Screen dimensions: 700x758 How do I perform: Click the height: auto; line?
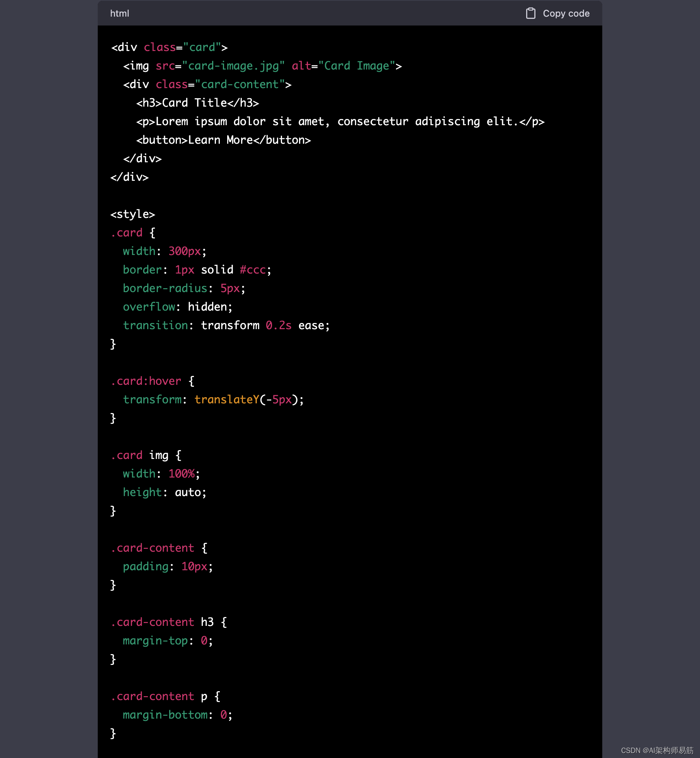point(165,492)
